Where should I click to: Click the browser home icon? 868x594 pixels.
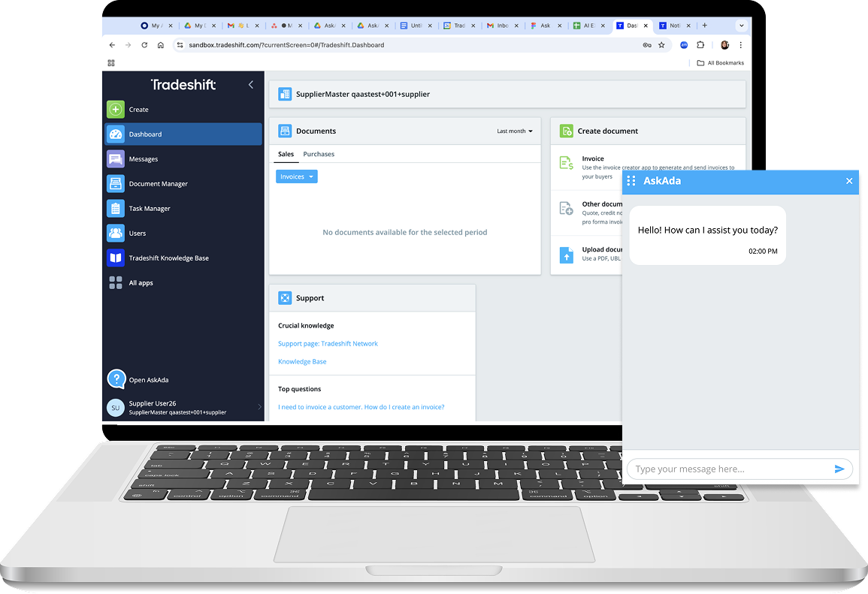click(161, 45)
